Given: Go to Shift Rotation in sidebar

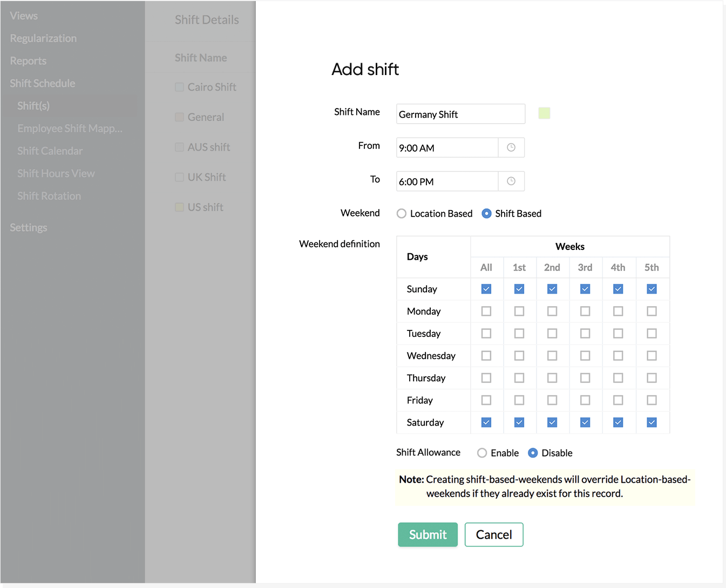Looking at the screenshot, I should pyautogui.click(x=49, y=196).
